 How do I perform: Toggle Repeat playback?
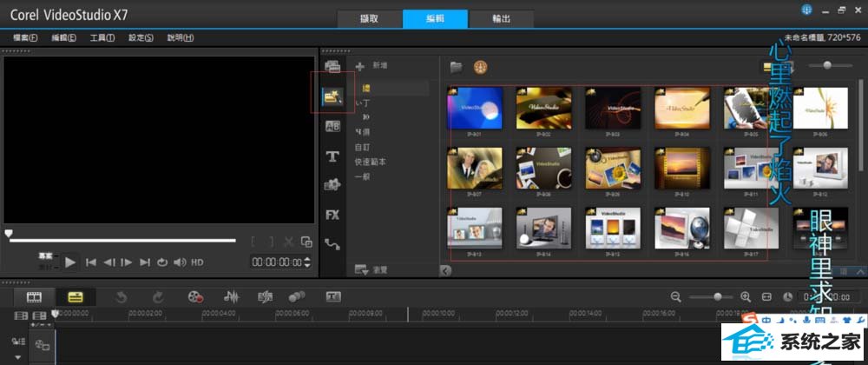coord(162,262)
